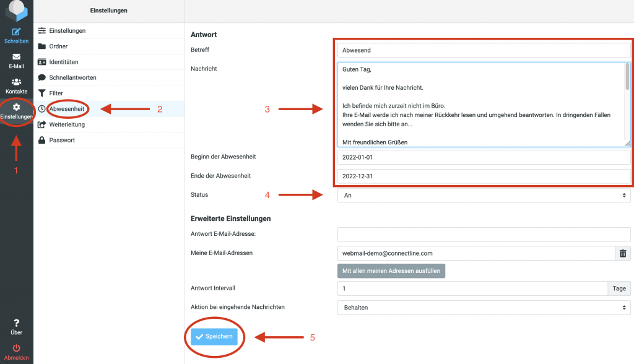This screenshot has width=634, height=364.
Task: Click the Nachricht textarea scrollbar
Action: click(627, 76)
